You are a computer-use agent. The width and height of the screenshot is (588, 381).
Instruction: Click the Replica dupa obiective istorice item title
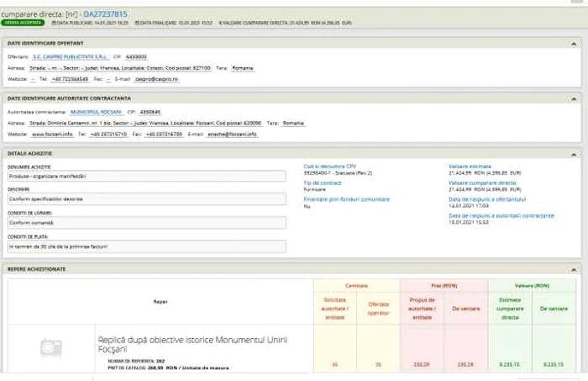coord(192,344)
